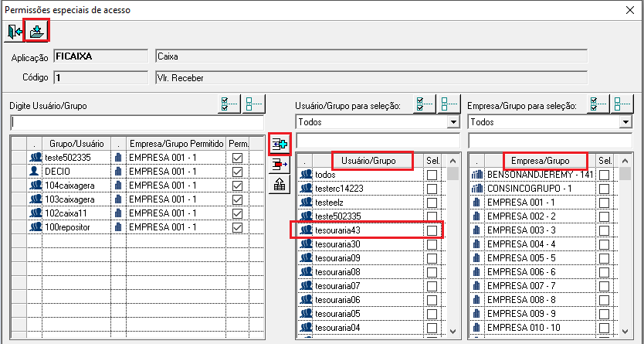Click the building icon next to EMPRESA 005 - 5
Image resolution: width=644 pixels, height=344 pixels.
pyautogui.click(x=477, y=258)
